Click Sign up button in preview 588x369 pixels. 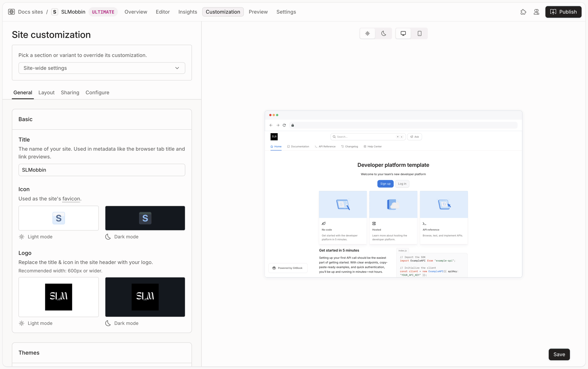(x=385, y=184)
